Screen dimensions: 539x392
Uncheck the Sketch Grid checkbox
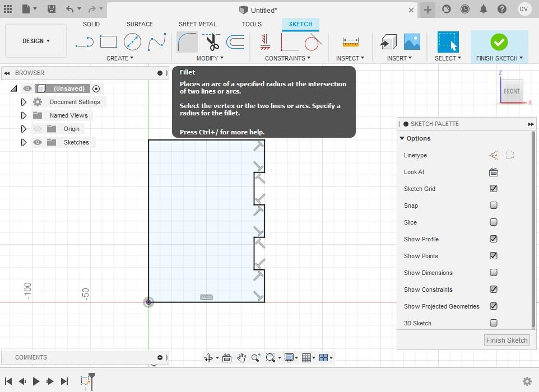pyautogui.click(x=493, y=188)
